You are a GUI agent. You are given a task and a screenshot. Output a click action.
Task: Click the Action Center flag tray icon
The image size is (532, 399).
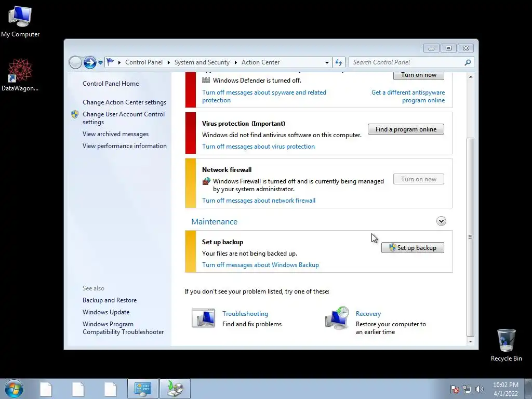[455, 389]
